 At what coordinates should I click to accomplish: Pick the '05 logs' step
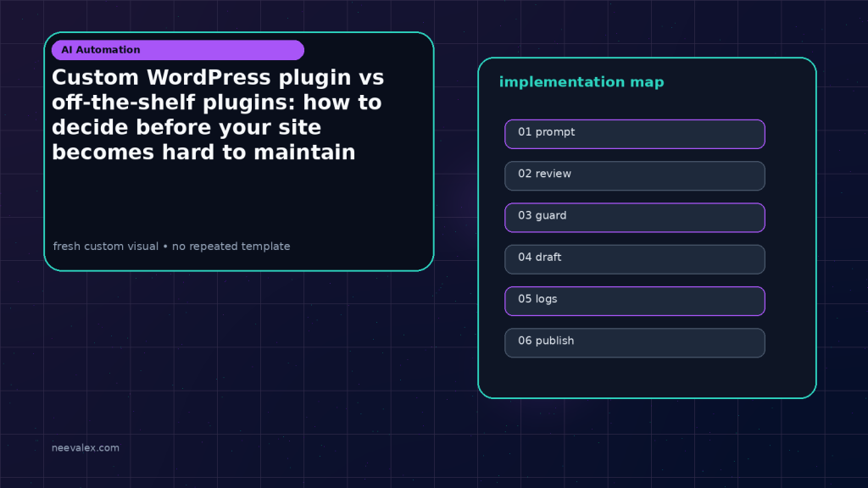pos(635,301)
